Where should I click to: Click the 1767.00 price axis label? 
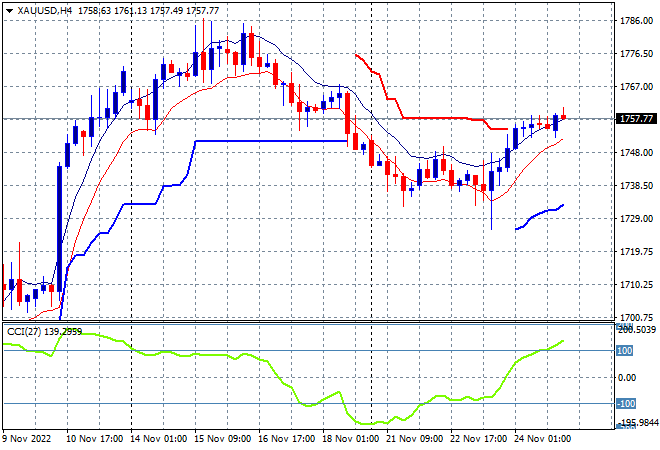636,87
